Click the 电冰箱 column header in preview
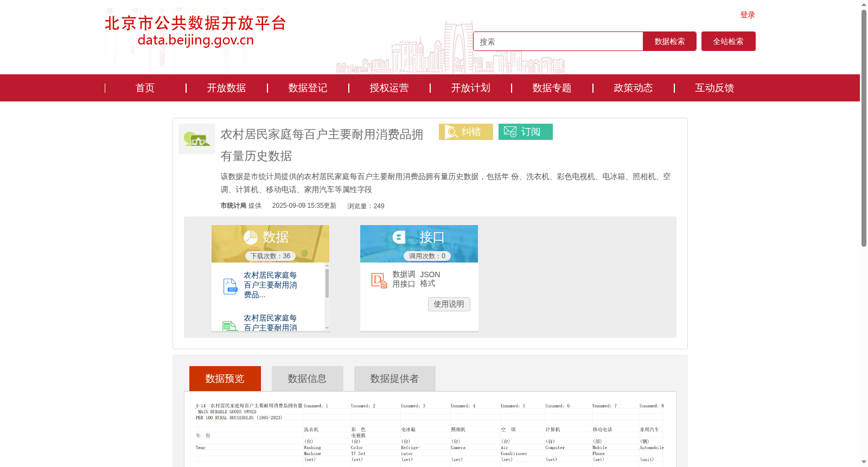The height and width of the screenshot is (467, 868). coord(409,430)
